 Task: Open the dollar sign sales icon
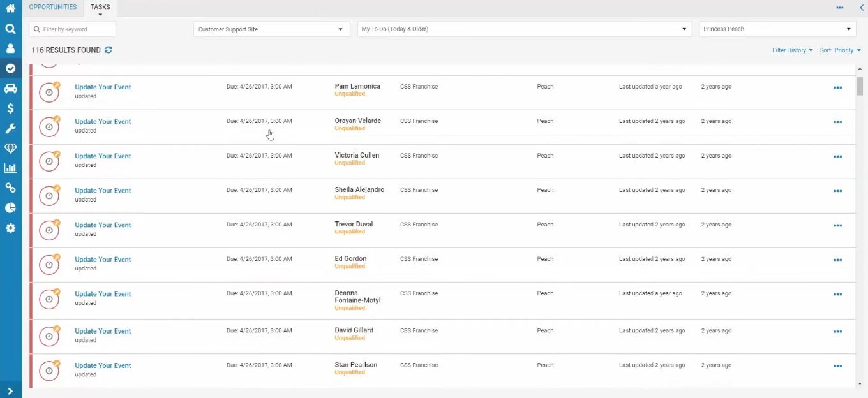coord(10,108)
